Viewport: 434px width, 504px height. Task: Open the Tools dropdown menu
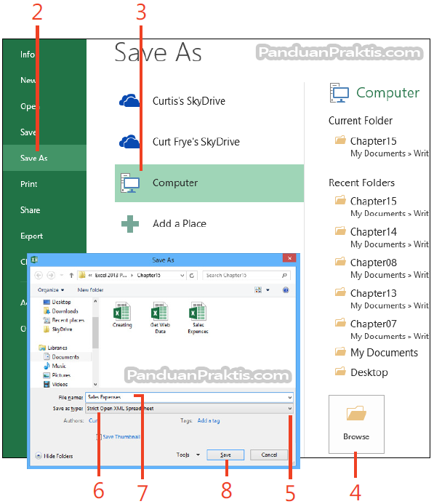188,455
